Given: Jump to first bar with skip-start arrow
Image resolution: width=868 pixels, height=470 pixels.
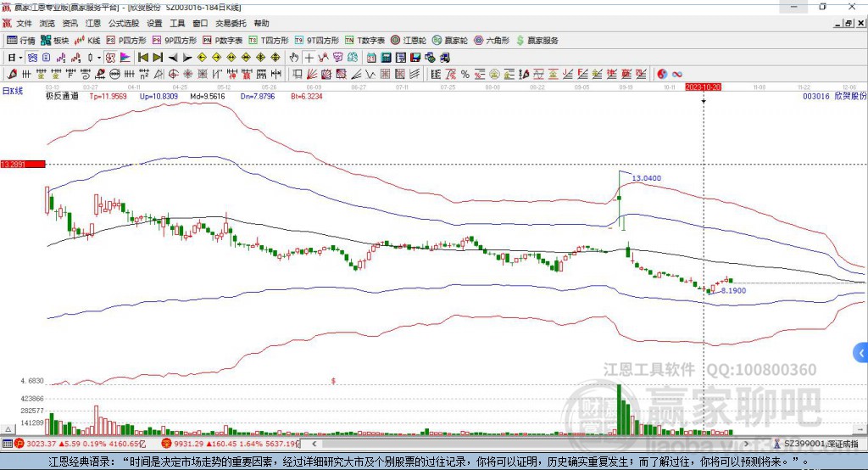Looking at the screenshot, I should [x=142, y=58].
